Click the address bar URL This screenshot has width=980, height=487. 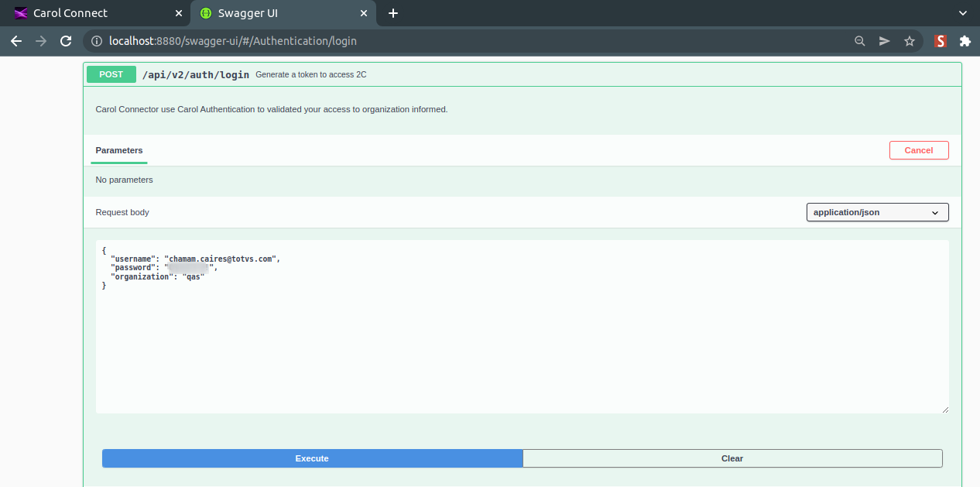click(233, 41)
